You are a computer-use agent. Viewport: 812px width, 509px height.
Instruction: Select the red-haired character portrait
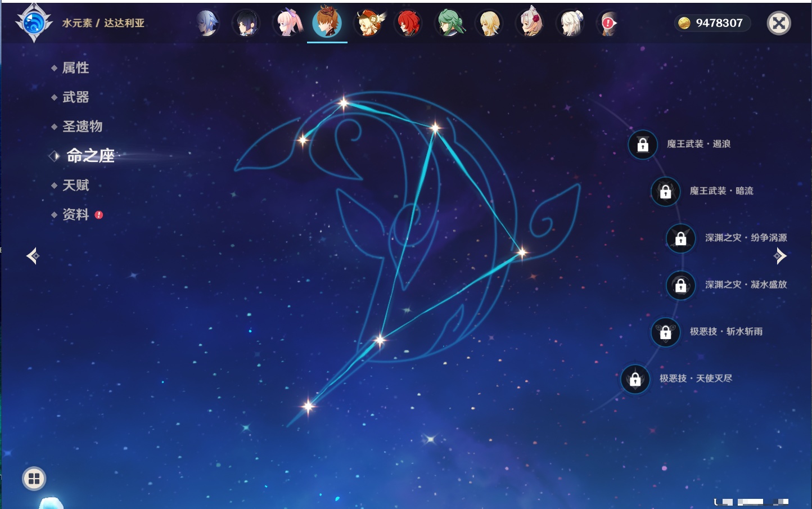pyautogui.click(x=409, y=24)
